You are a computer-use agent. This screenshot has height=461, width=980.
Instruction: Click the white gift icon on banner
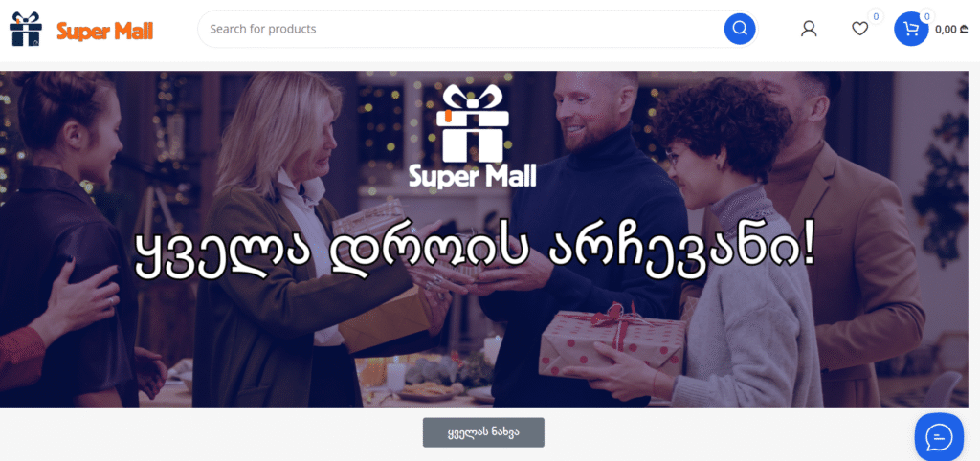click(473, 123)
